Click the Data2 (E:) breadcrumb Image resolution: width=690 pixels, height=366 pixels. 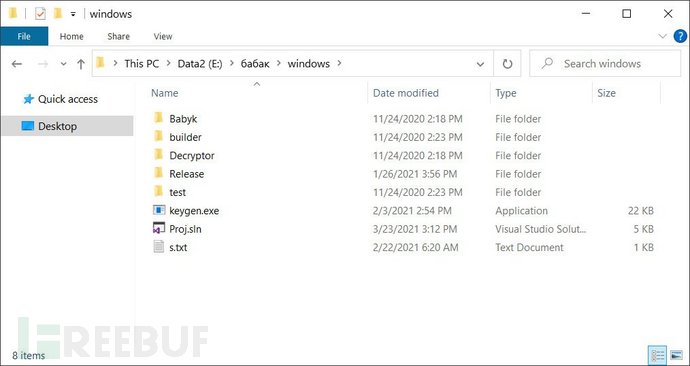point(200,64)
